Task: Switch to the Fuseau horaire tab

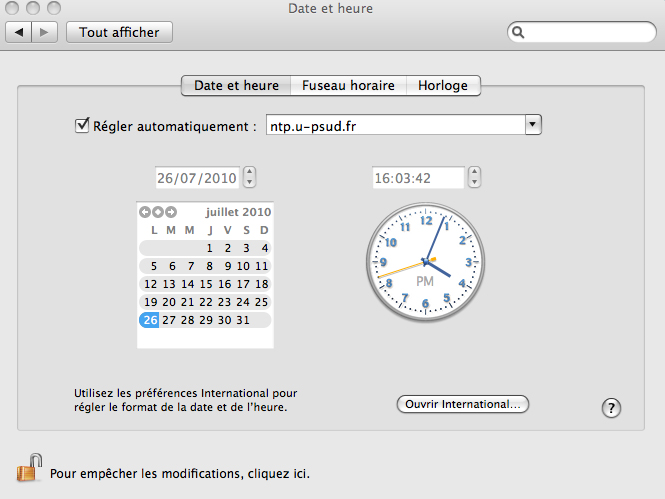Action: coord(349,86)
